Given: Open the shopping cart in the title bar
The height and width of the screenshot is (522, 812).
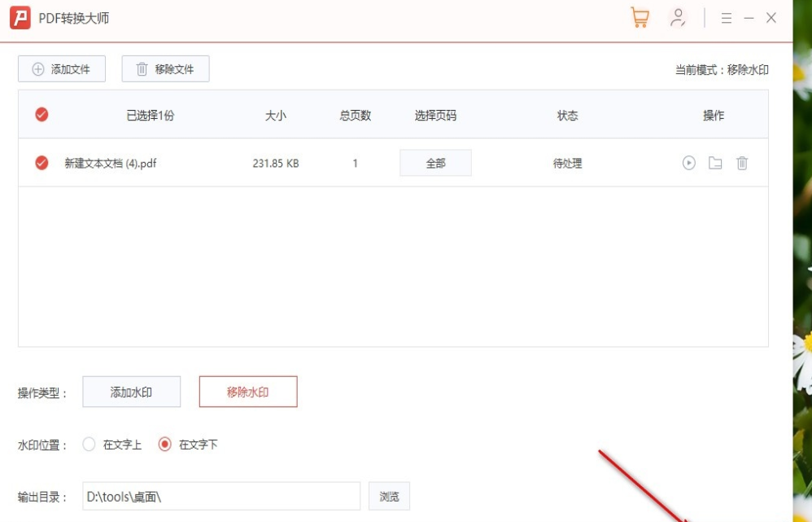Looking at the screenshot, I should 640,18.
